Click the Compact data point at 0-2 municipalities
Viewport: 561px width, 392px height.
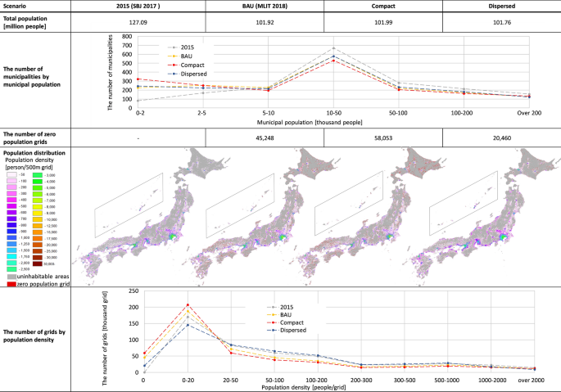click(138, 79)
